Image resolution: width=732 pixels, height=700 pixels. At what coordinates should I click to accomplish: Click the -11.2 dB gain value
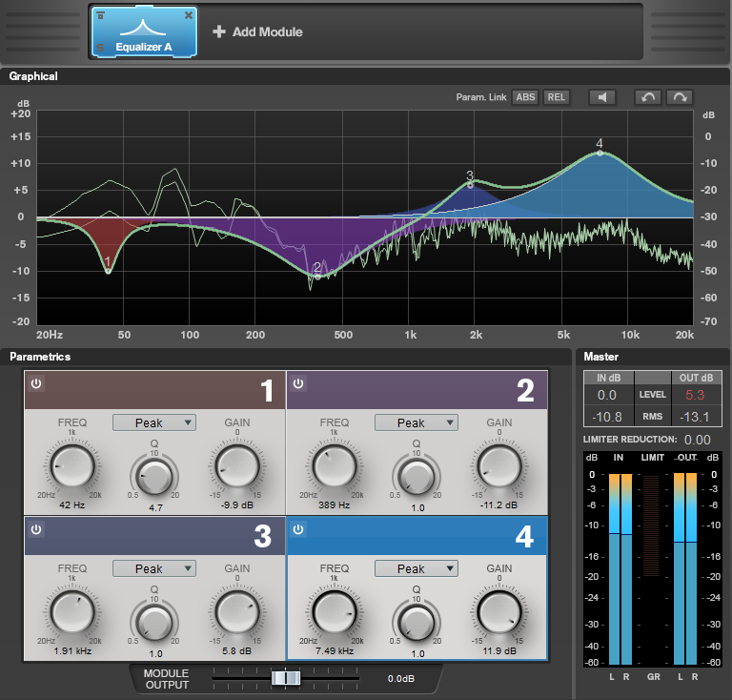click(499, 504)
